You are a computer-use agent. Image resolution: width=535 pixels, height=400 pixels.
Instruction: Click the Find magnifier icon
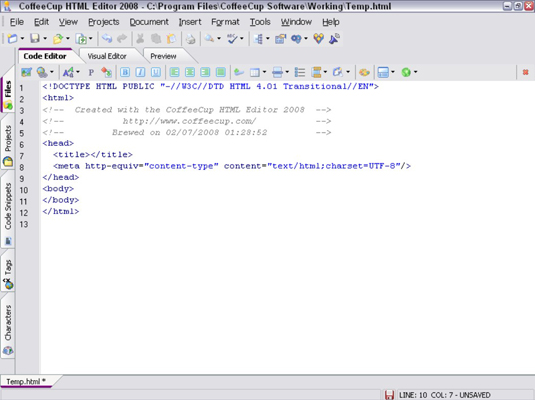tap(209, 39)
